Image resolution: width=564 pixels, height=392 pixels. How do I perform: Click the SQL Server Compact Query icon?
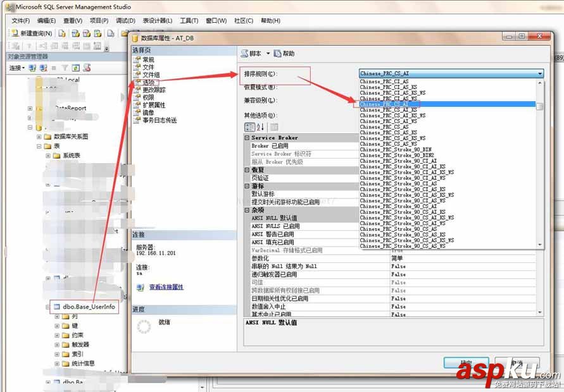(111, 34)
